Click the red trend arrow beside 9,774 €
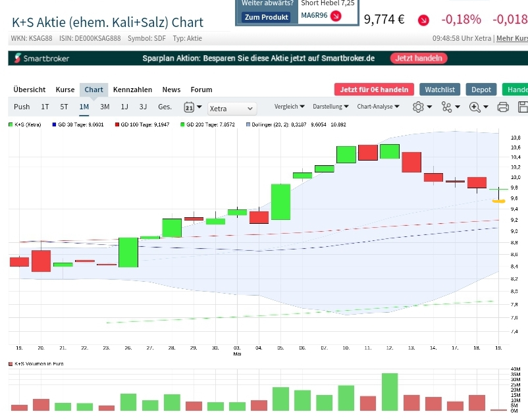This screenshot has width=528, height=420. tap(423, 20)
